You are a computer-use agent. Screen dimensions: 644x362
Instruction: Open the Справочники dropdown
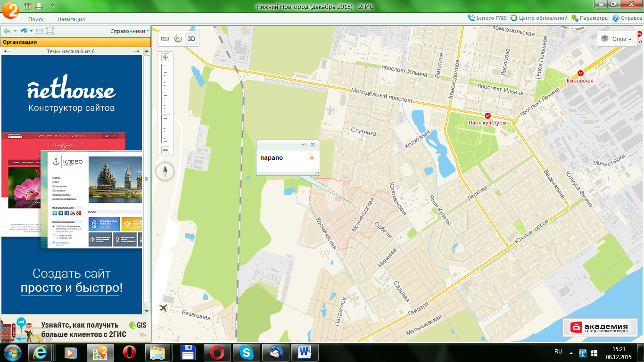[x=130, y=31]
